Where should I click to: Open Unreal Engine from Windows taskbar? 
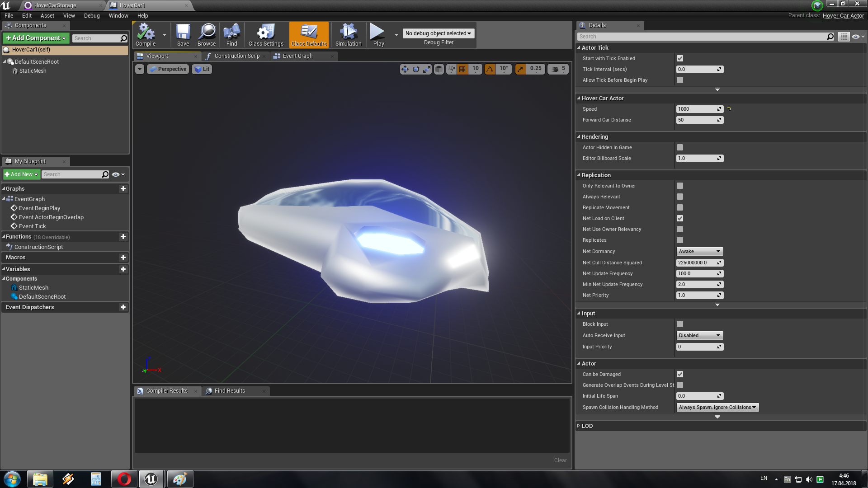point(151,479)
